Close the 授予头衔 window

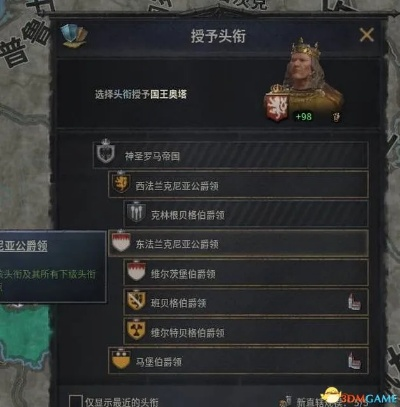click(x=367, y=35)
